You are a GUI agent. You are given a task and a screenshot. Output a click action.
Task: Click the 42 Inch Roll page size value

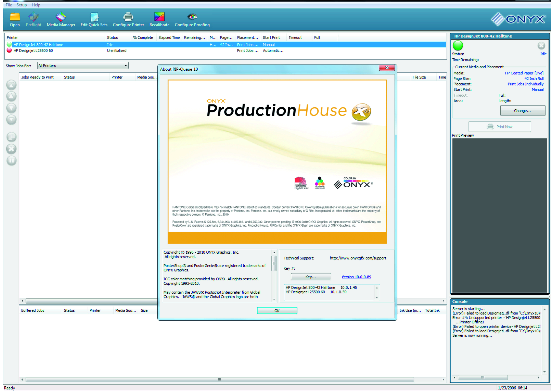click(534, 79)
